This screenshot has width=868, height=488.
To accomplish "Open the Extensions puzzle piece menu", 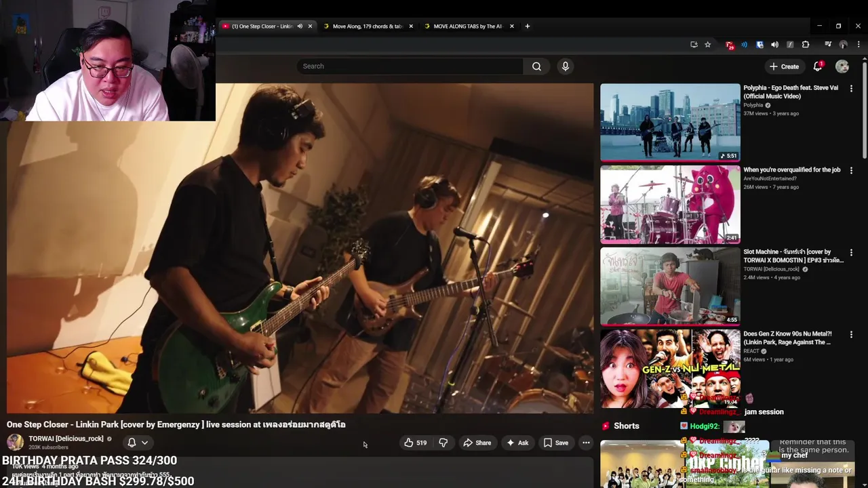I will pyautogui.click(x=806, y=45).
